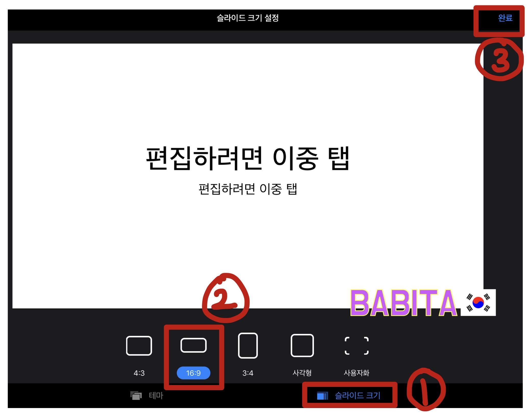Tap the subtitle placeholder text

[x=248, y=189]
